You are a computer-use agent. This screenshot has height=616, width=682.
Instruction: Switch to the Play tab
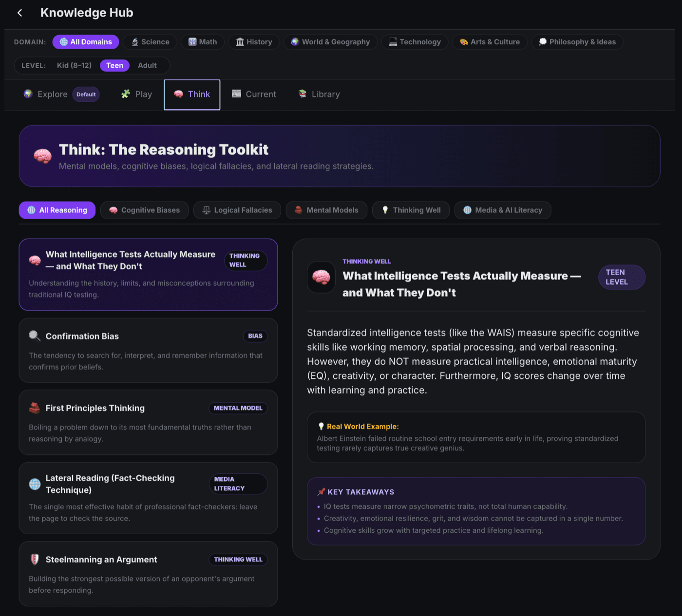137,94
